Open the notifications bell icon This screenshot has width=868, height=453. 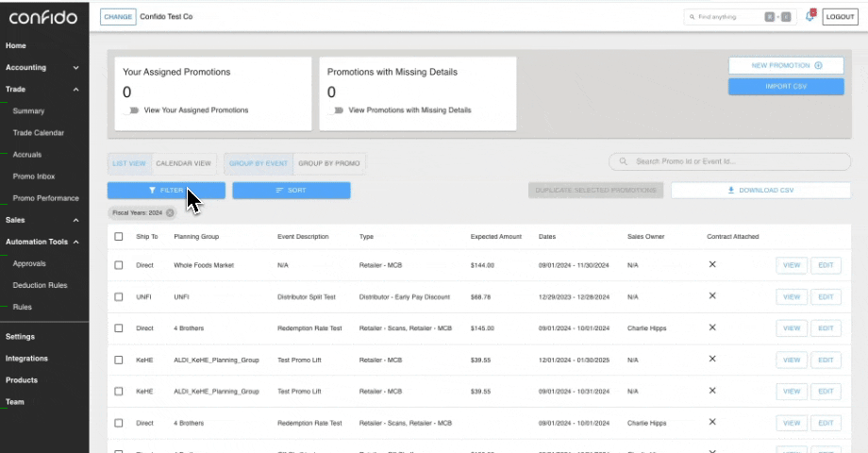tap(810, 17)
